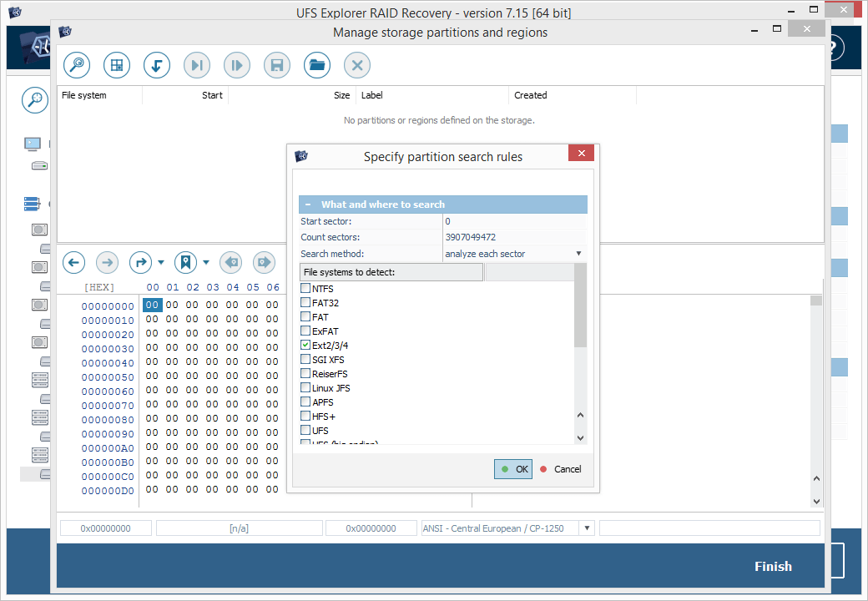Click the define region grid toolbar icon
This screenshot has height=601, width=868.
coord(117,65)
